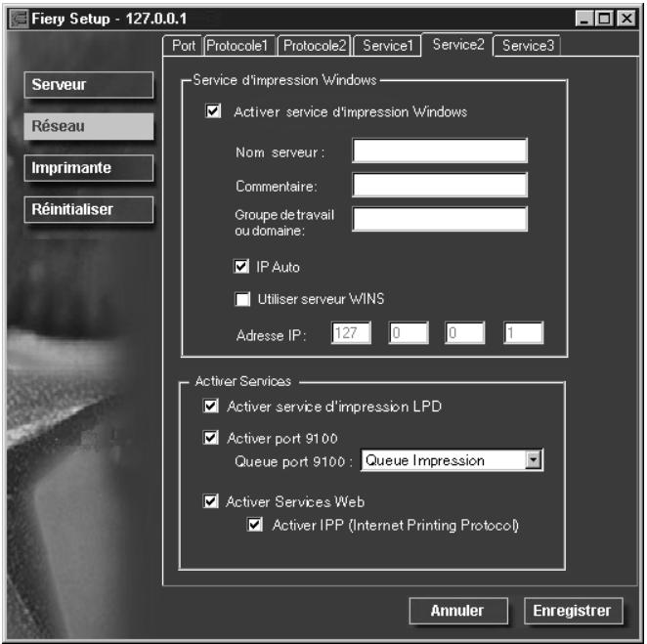Close the Fiery Setup window
Image resolution: width=647 pixels, height=644 pixels.
pyautogui.click(x=626, y=19)
